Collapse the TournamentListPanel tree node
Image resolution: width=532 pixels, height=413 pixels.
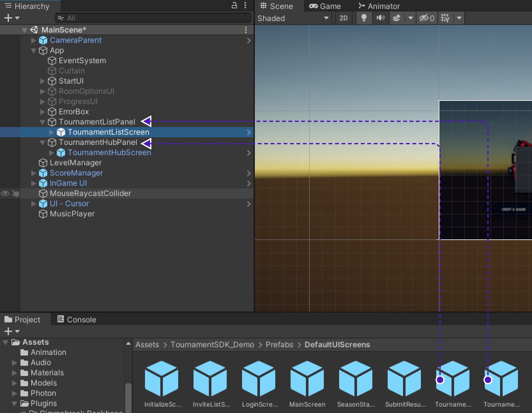click(x=42, y=122)
